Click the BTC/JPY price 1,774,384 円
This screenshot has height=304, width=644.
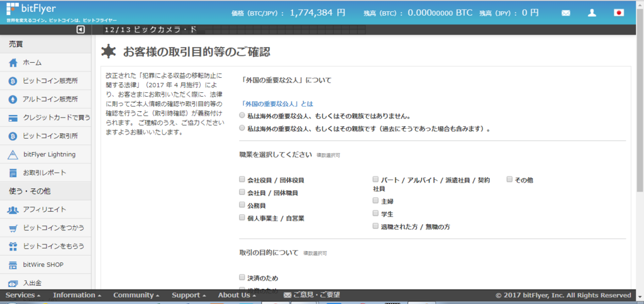(318, 13)
